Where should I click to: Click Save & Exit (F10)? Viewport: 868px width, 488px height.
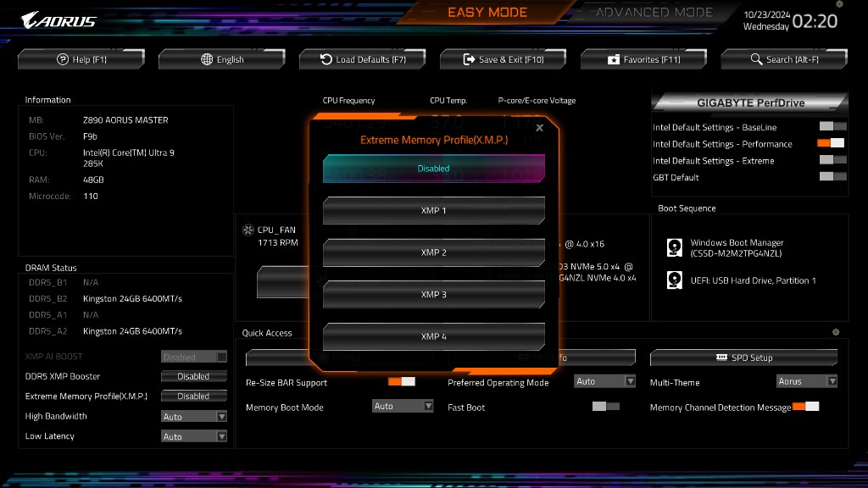(x=504, y=59)
